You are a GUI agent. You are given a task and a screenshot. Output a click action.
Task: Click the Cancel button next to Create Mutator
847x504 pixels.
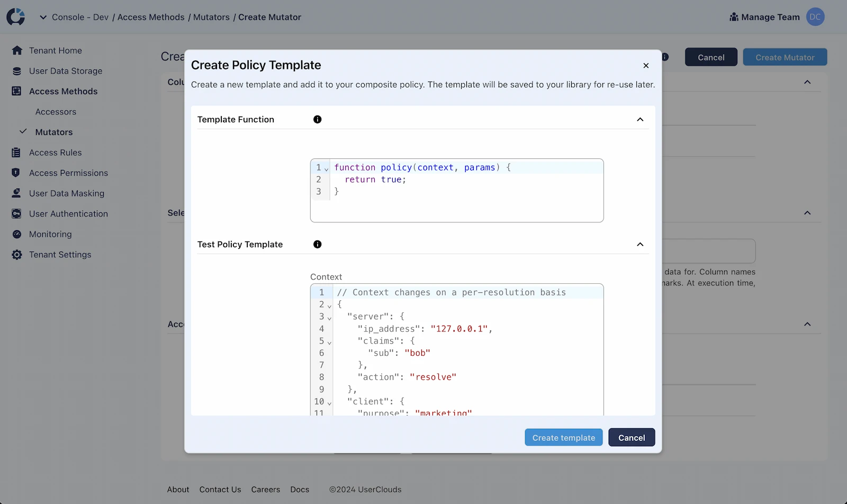click(711, 57)
